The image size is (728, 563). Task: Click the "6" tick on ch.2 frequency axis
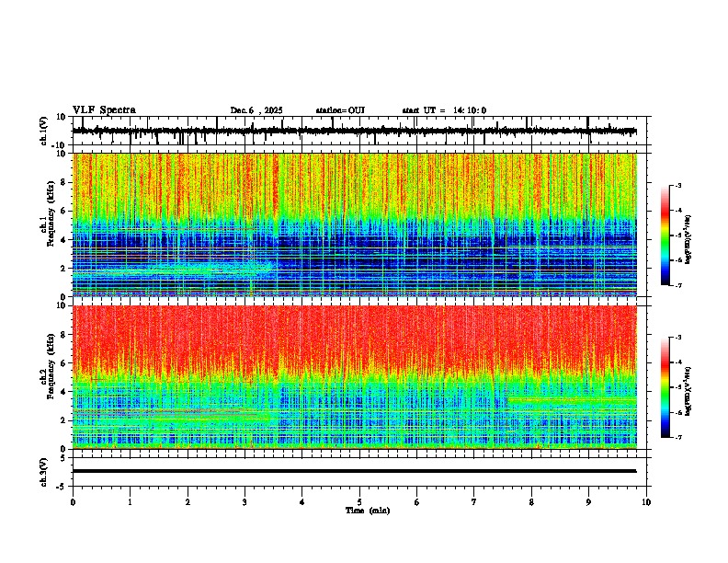(x=64, y=363)
